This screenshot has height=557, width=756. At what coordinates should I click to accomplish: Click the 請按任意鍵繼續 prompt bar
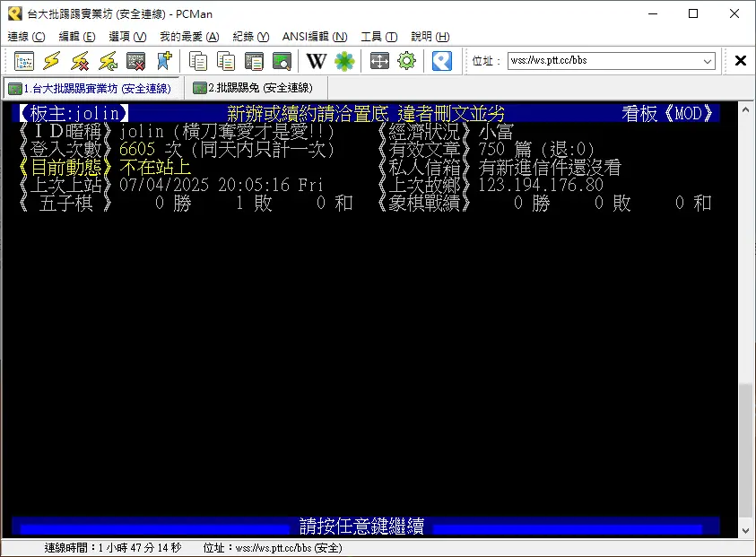pos(361,527)
